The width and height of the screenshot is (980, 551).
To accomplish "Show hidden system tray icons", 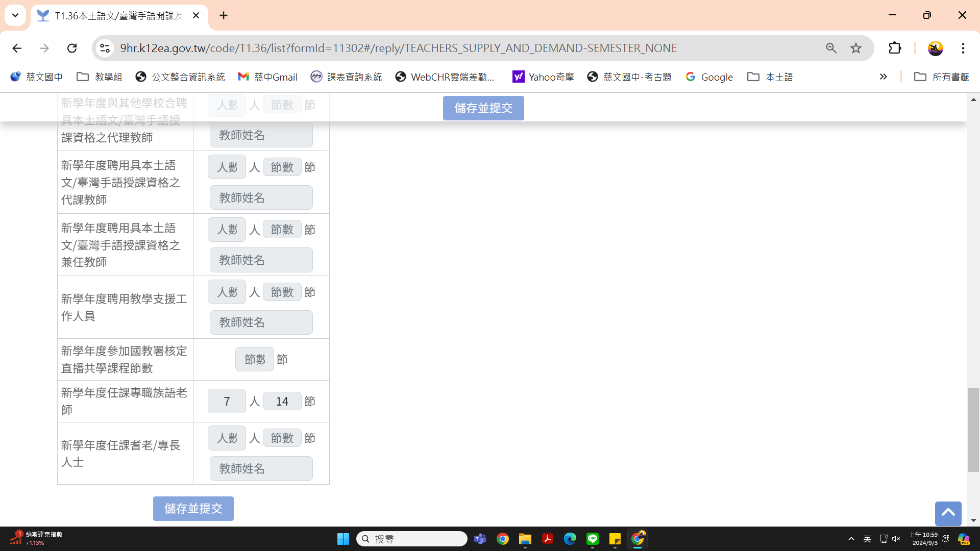I will pos(851,539).
